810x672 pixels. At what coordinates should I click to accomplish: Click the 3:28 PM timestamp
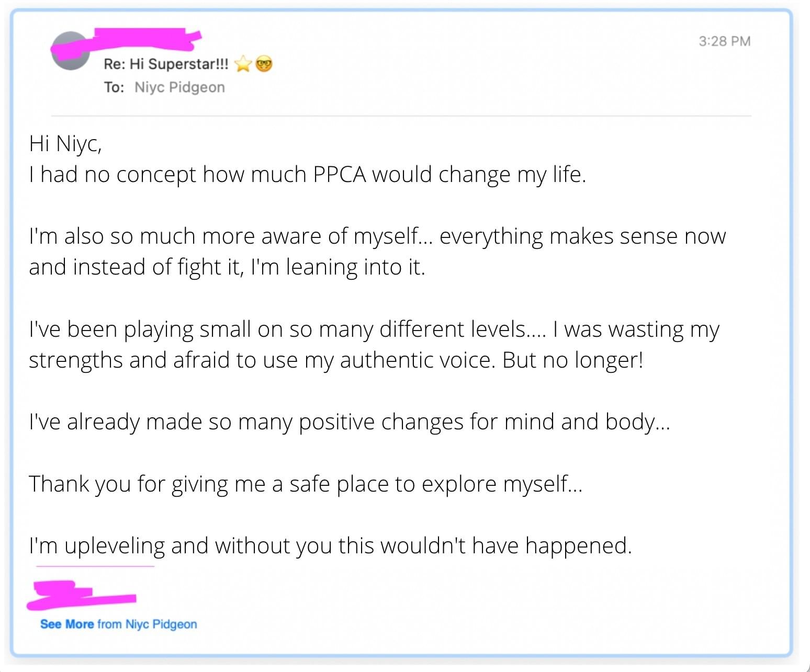(x=724, y=41)
